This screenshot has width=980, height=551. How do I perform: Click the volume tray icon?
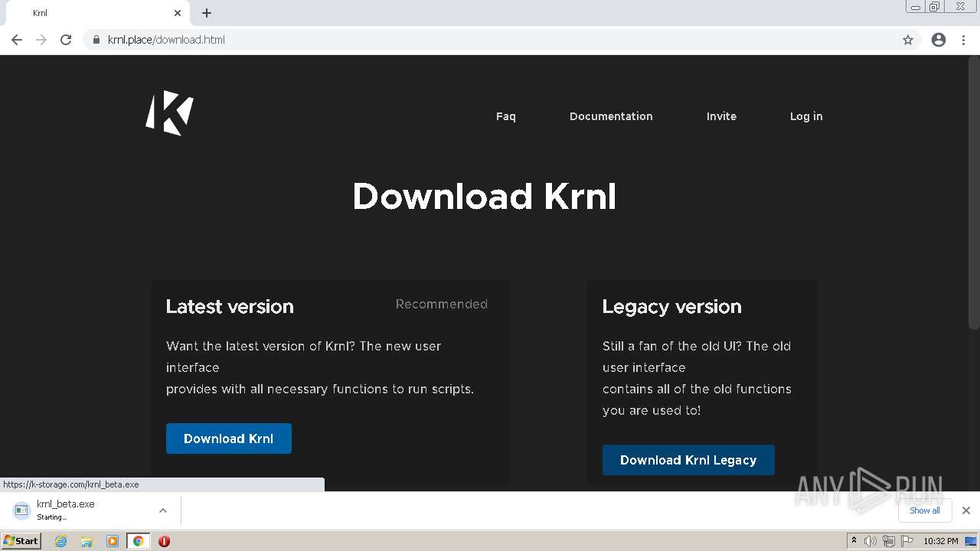(871, 541)
